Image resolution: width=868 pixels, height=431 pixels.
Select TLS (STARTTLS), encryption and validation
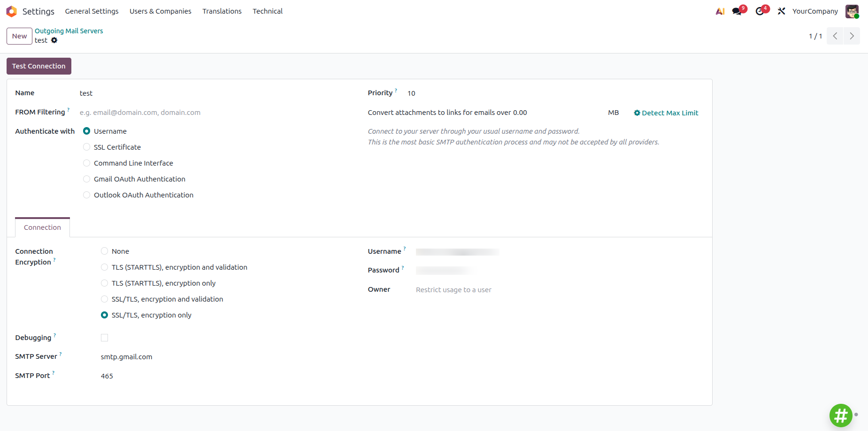(x=104, y=267)
